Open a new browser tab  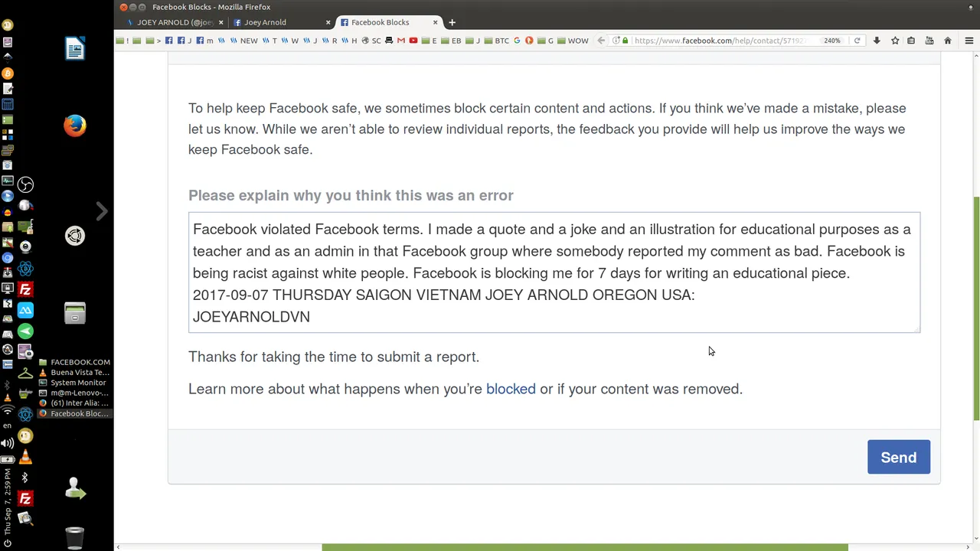coord(452,22)
